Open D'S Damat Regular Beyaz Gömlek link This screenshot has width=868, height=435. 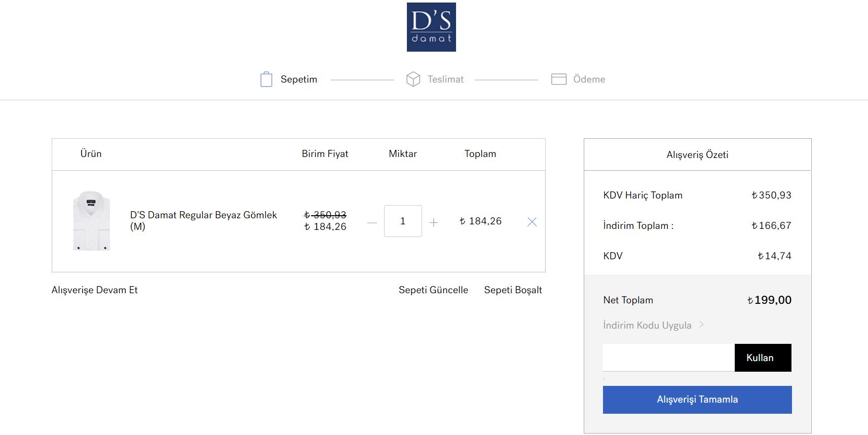[x=203, y=220]
